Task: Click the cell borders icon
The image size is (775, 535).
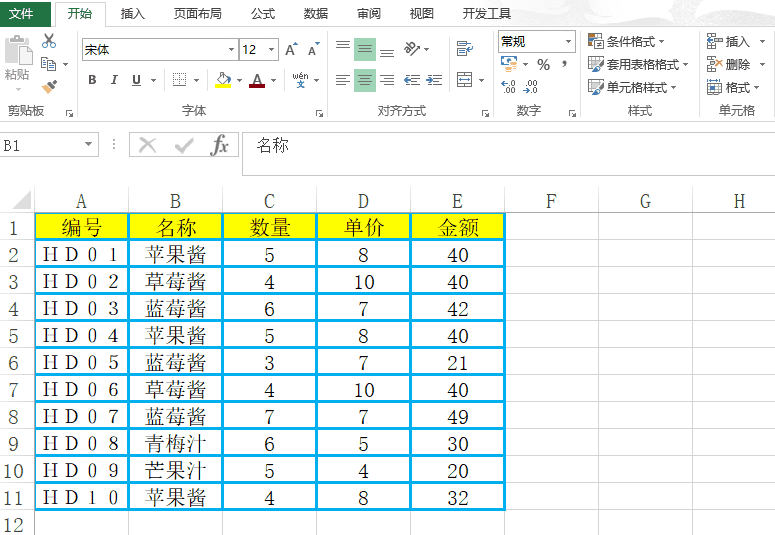Action: (179, 80)
